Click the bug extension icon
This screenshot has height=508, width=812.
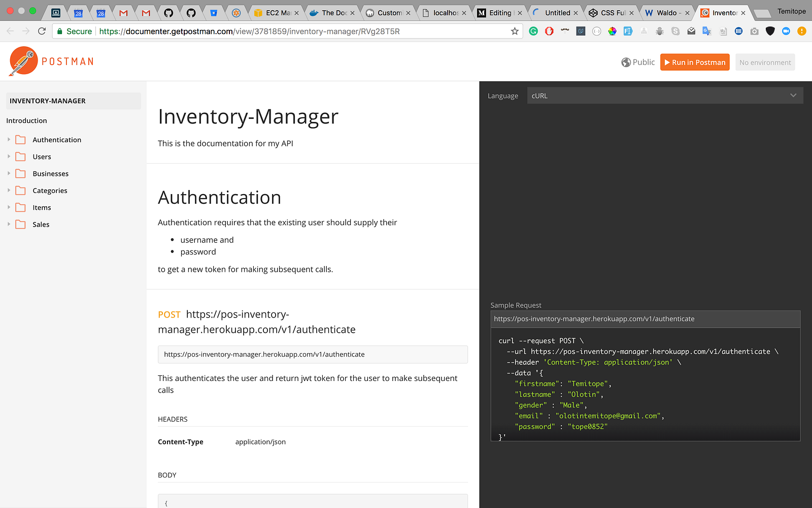point(660,31)
